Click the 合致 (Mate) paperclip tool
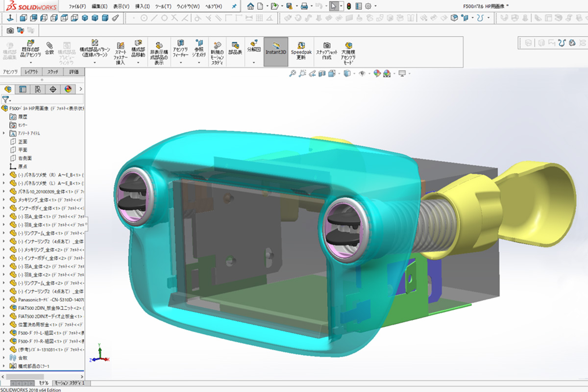 click(49, 48)
